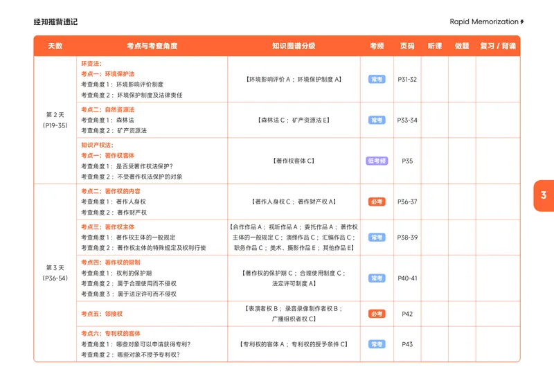Click page number P42

coord(407,314)
